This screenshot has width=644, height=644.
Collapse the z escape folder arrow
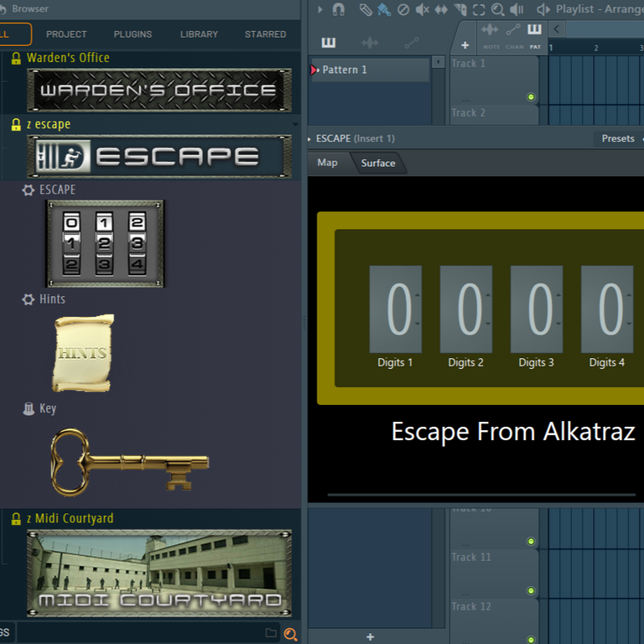(x=295, y=124)
